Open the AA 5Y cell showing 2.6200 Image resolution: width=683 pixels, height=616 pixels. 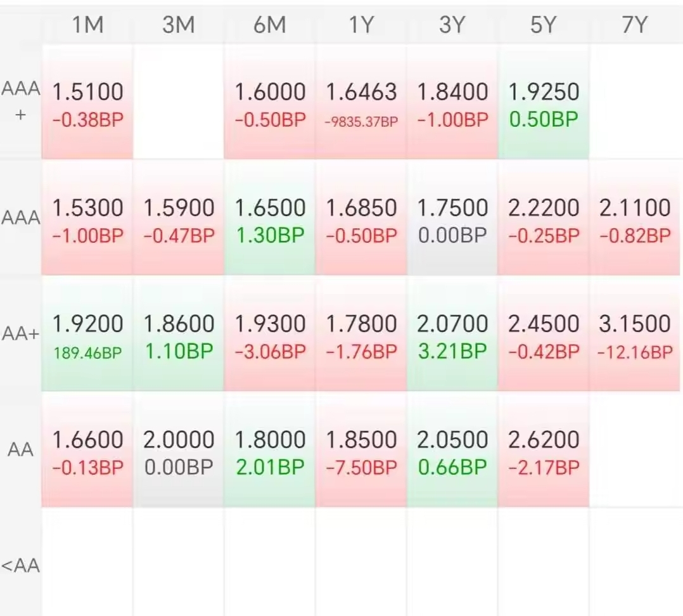544,452
